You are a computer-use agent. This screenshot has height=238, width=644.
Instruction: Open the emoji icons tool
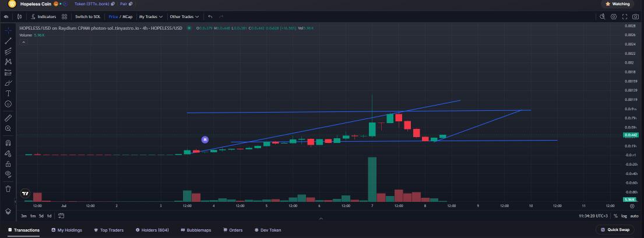[8, 104]
